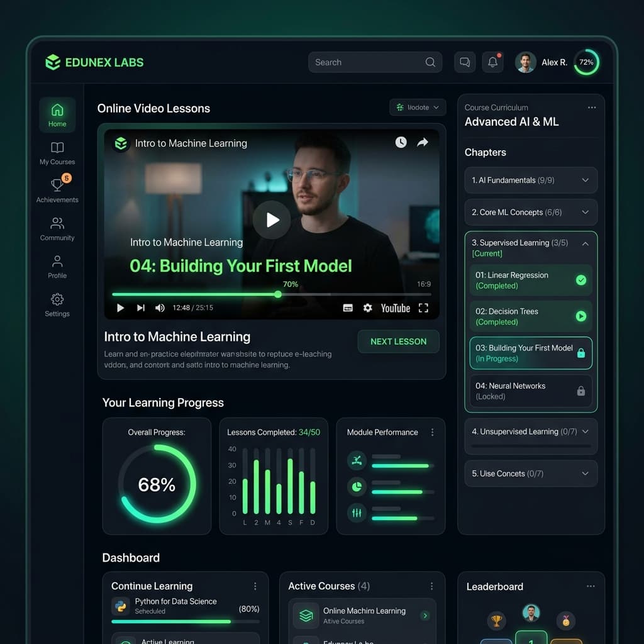Enter fullscreen video mode
Screen dimensions: 644x644
coord(423,308)
